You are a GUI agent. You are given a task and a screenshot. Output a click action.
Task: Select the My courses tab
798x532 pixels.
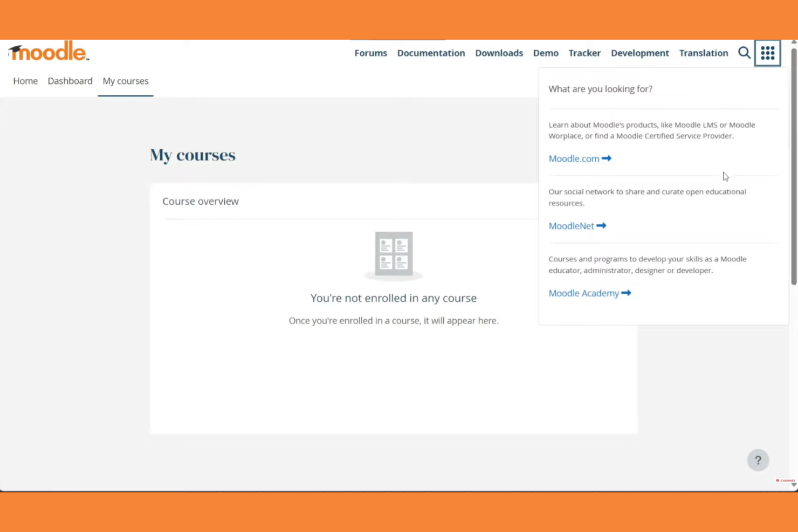[x=125, y=81]
